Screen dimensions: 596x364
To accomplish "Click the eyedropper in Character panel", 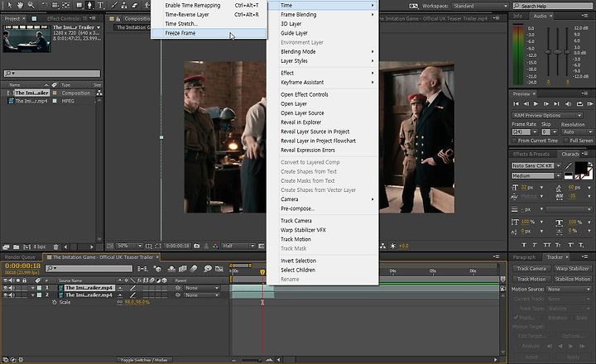I will coord(568,166).
